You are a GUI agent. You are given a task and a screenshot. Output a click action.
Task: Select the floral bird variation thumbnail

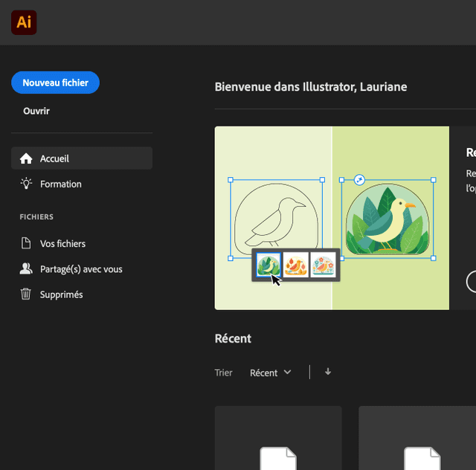[324, 265]
